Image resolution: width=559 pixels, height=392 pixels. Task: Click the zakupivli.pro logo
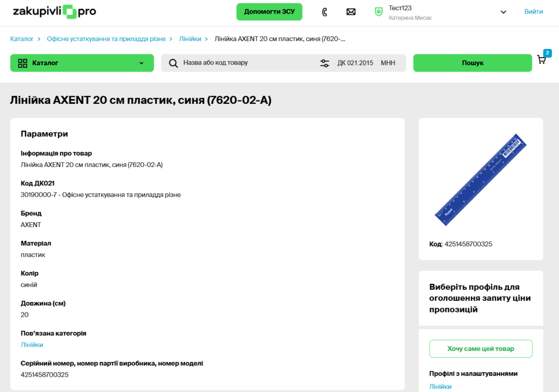point(54,11)
